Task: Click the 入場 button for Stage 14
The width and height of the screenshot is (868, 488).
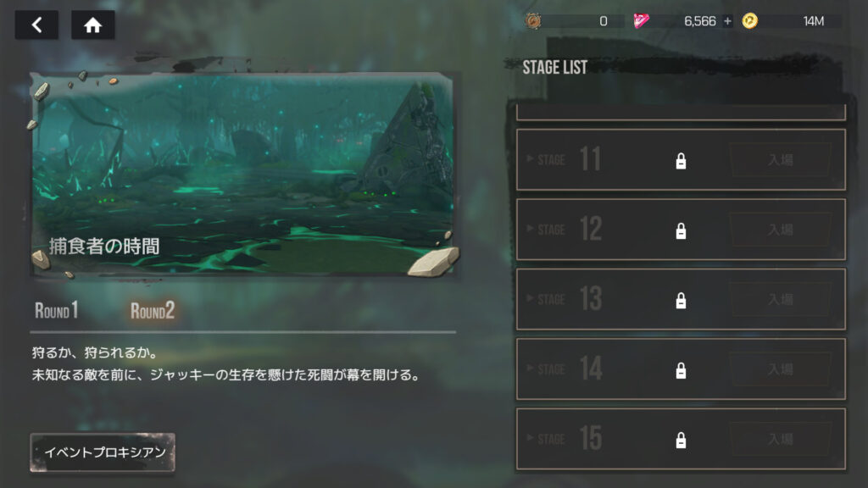Action: tap(781, 369)
